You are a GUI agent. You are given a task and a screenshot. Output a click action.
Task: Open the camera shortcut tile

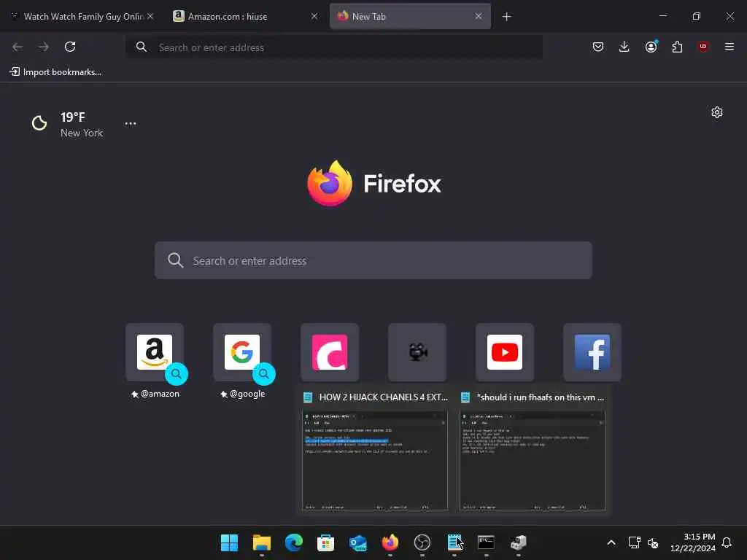tap(417, 352)
